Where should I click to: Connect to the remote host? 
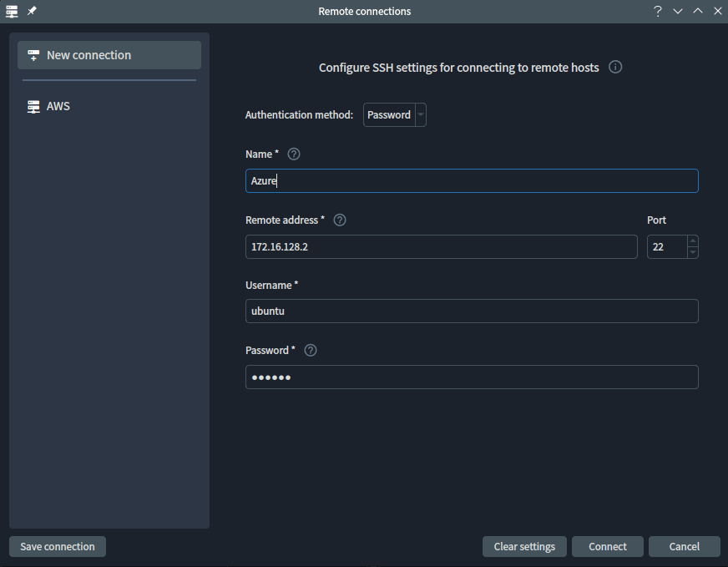607,546
